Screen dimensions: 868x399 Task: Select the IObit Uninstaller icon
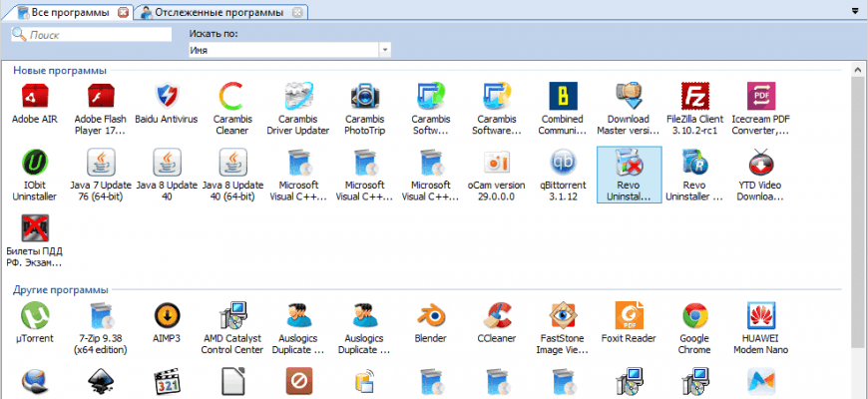coord(34,163)
